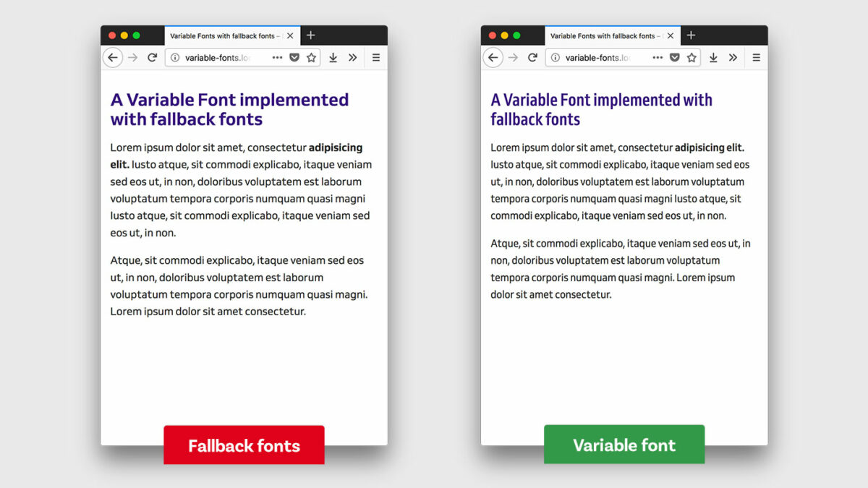Click the red Fallback fonts button
This screenshot has width=868, height=488.
[244, 444]
